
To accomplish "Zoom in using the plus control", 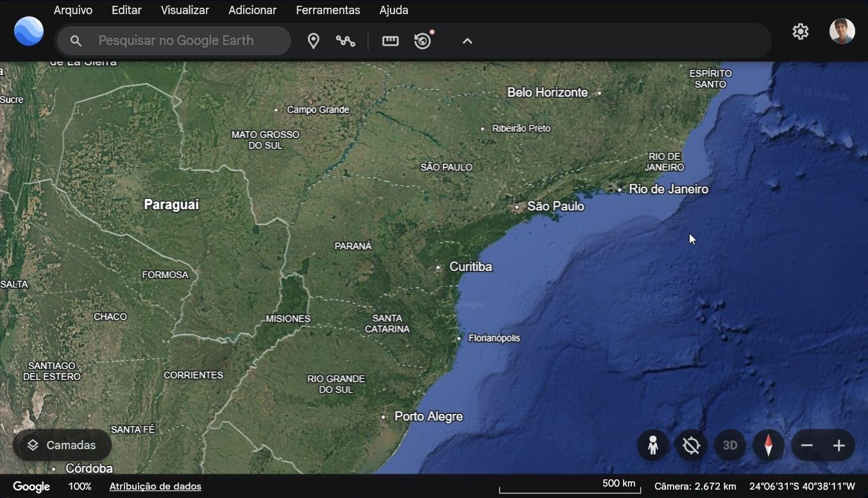I will pos(839,445).
